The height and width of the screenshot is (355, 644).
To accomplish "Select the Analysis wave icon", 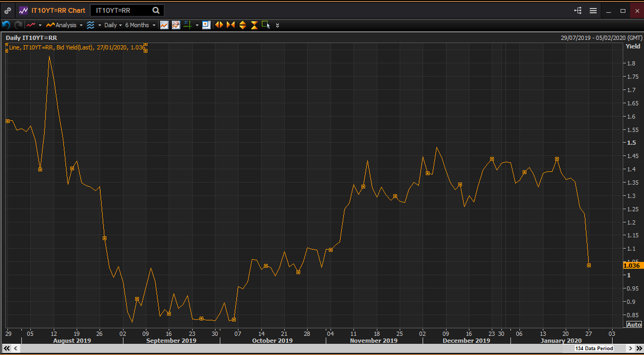I will pos(91,25).
